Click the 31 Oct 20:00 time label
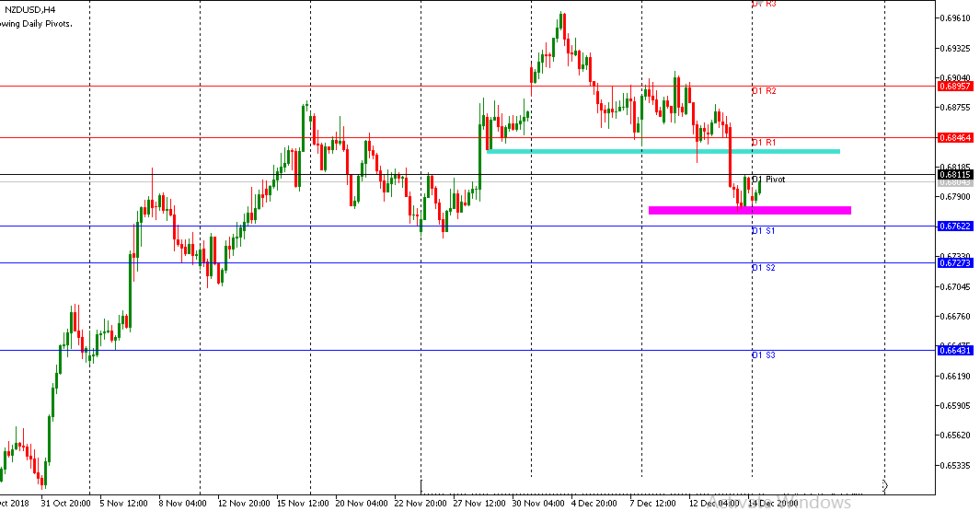Image resolution: width=980 pixels, height=511 pixels. coord(64,504)
